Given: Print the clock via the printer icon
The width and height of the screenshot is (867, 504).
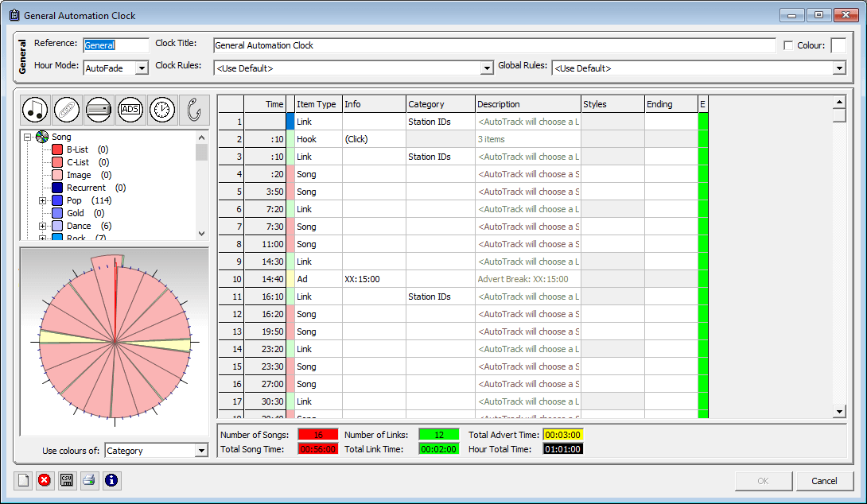Looking at the screenshot, I should click(x=90, y=480).
